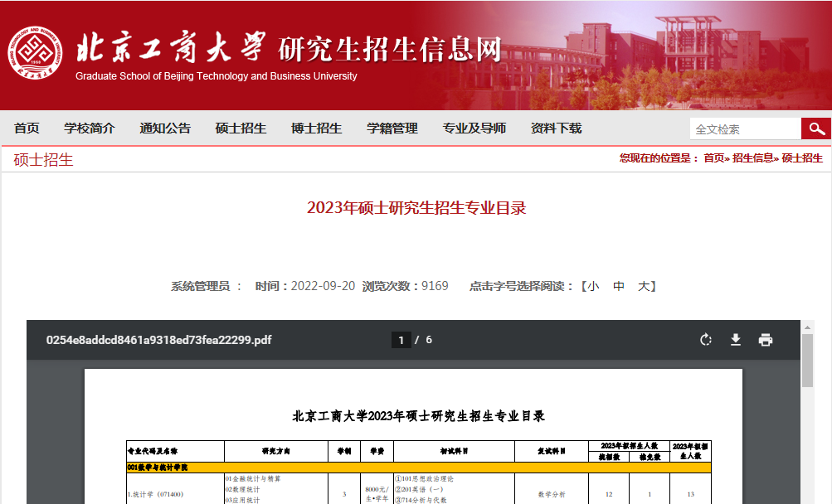The width and height of the screenshot is (832, 504).
Task: Rotate the PDF using the rotate icon
Action: (706, 340)
